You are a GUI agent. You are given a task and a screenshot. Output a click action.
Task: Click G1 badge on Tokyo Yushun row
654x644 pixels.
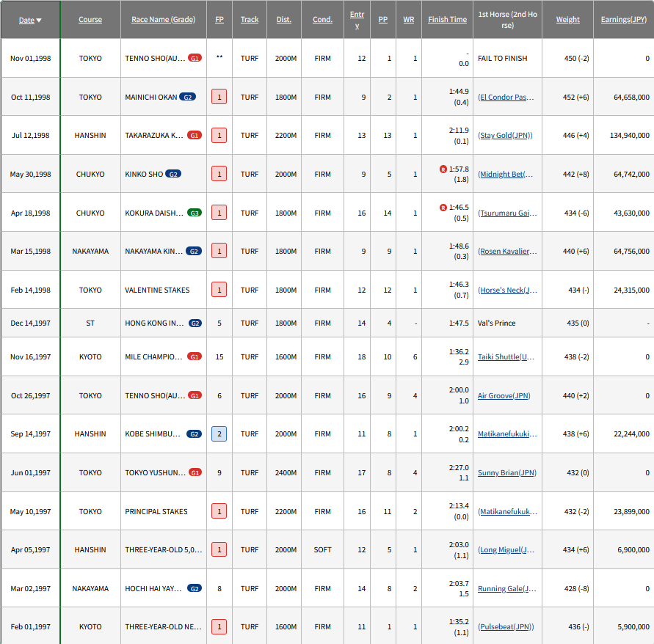coord(195,472)
